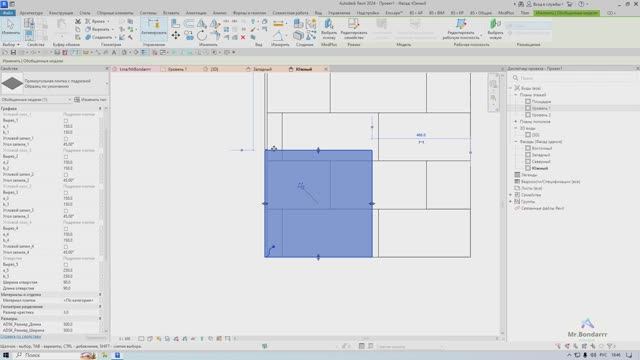Click Изменить тип button
Viewport: 640px width, 360px height.
(90, 100)
